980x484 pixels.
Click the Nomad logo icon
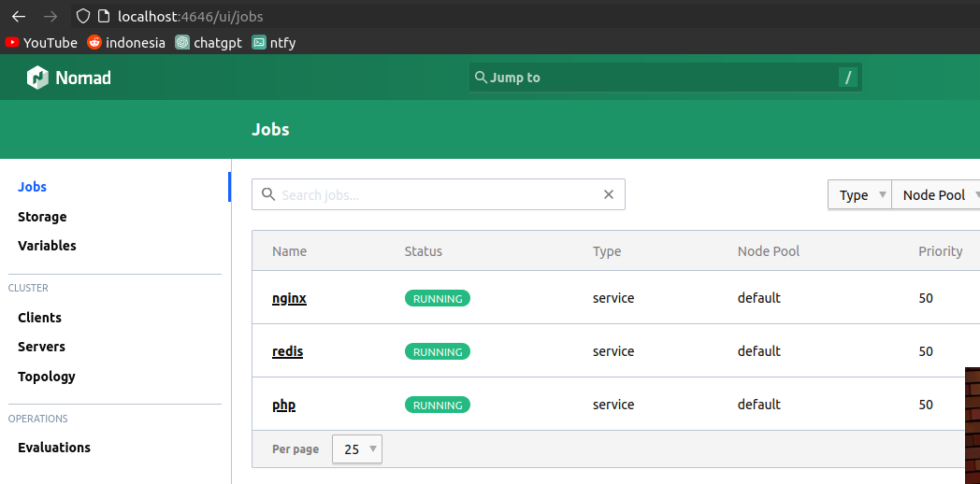coord(37,78)
